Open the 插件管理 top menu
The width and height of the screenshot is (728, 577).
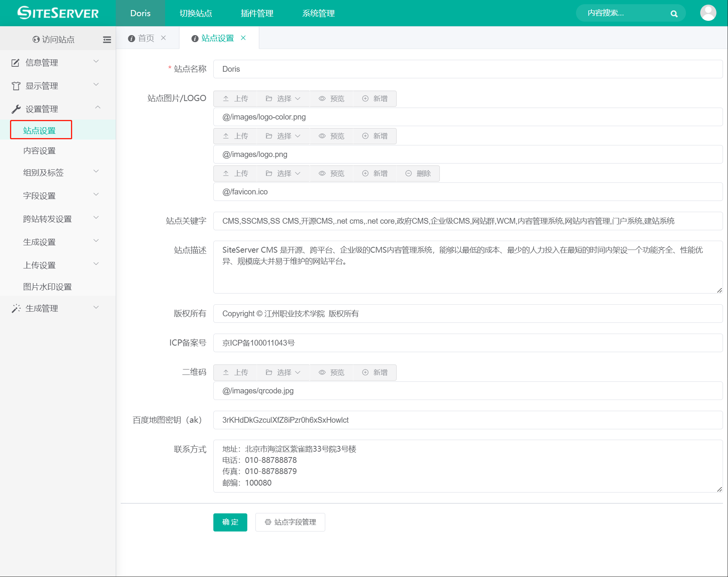tap(257, 13)
